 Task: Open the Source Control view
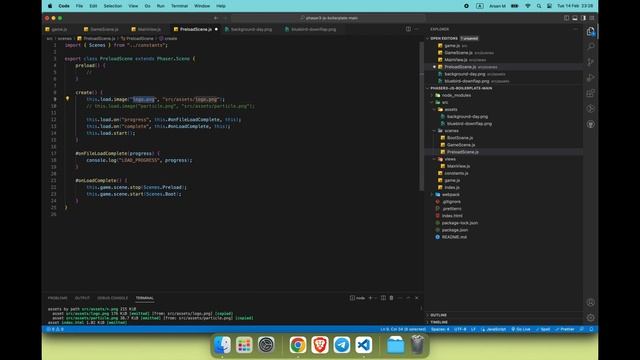point(590,62)
